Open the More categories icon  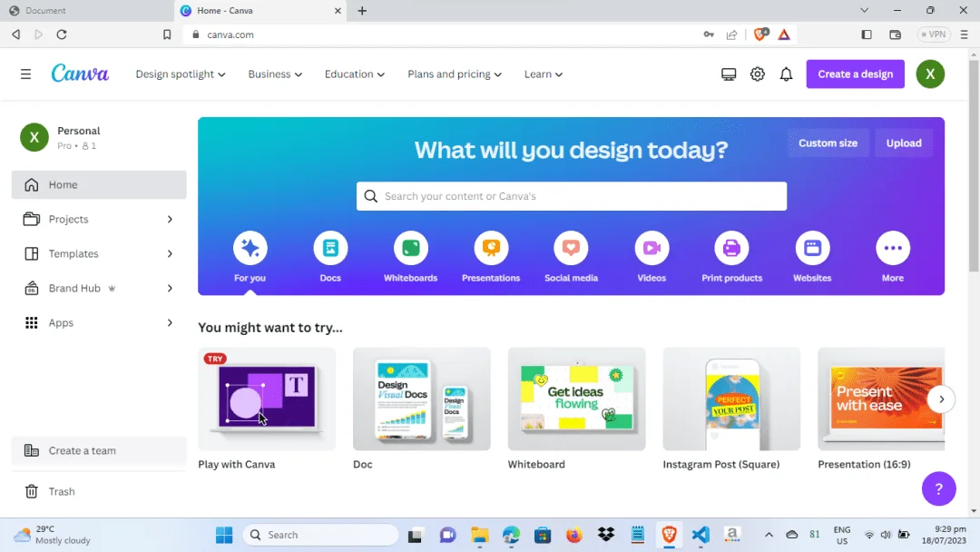[893, 248]
